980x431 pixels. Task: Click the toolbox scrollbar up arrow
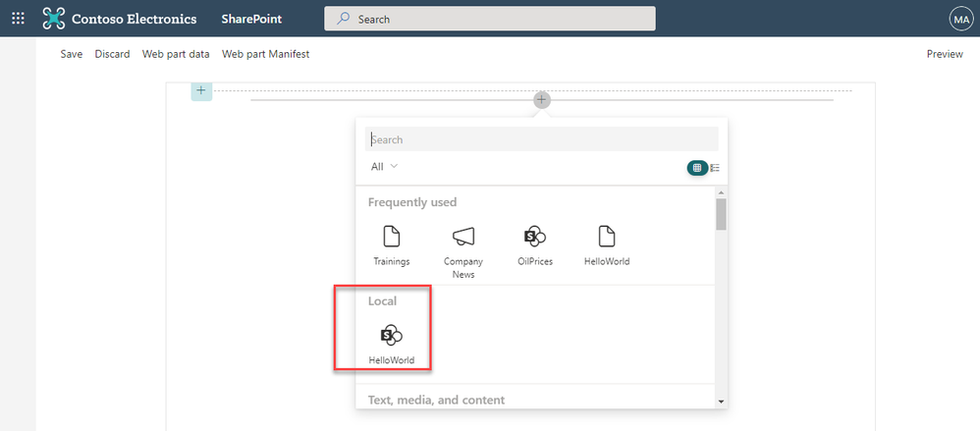[x=721, y=192]
